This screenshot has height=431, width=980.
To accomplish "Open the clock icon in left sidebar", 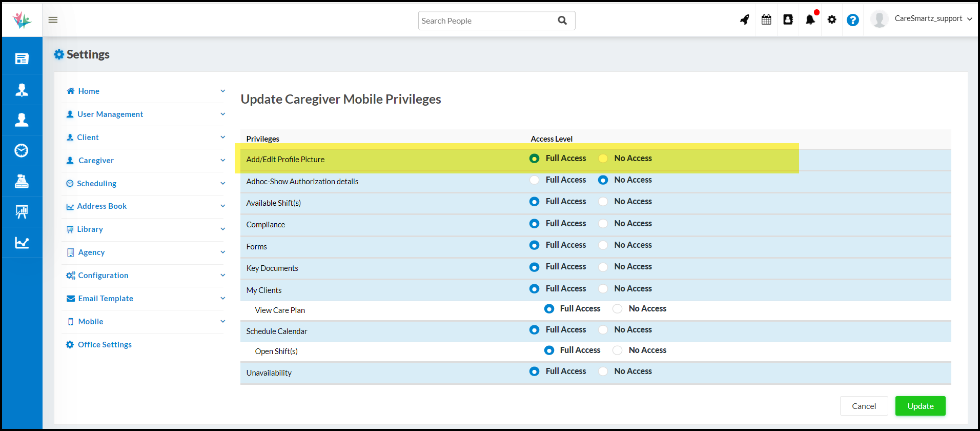I will [x=22, y=150].
